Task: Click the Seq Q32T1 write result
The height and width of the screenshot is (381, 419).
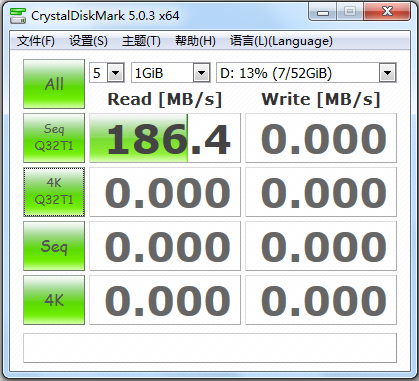Action: coord(321,138)
